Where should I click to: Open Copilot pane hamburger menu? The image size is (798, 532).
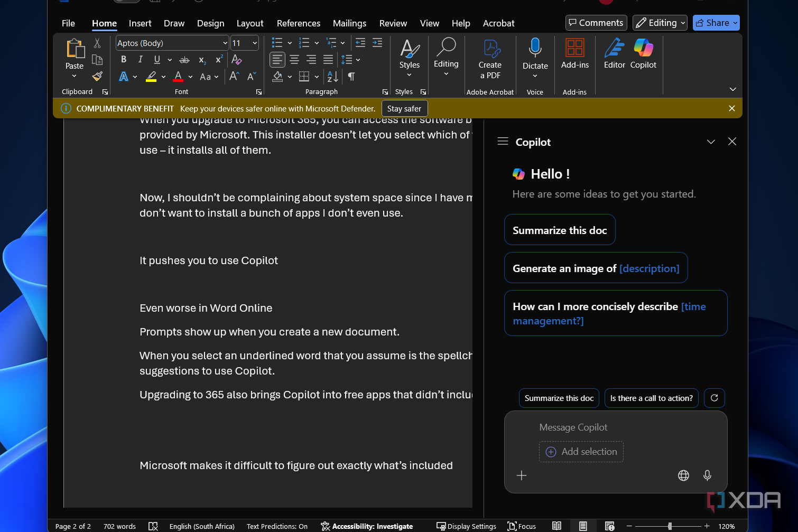(503, 142)
